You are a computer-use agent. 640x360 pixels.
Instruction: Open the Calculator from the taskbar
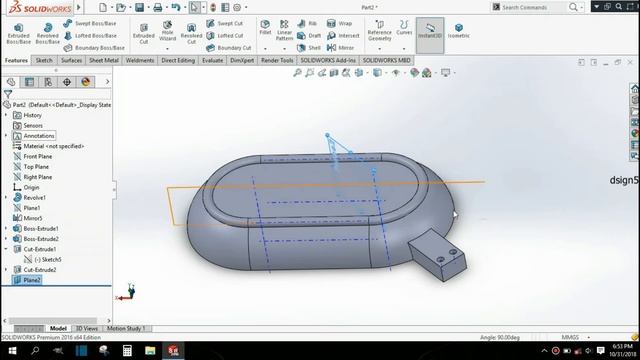(x=127, y=351)
